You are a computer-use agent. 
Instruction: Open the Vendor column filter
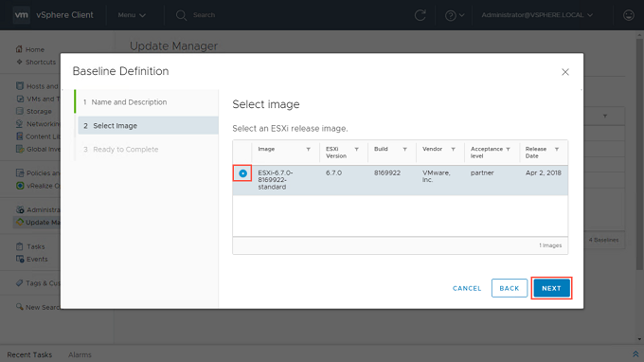tap(453, 149)
